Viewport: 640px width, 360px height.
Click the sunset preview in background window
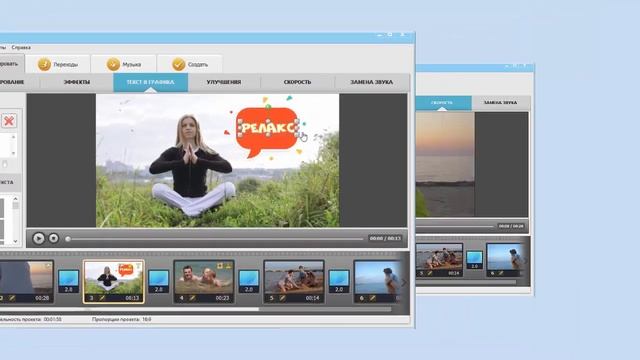click(x=445, y=164)
